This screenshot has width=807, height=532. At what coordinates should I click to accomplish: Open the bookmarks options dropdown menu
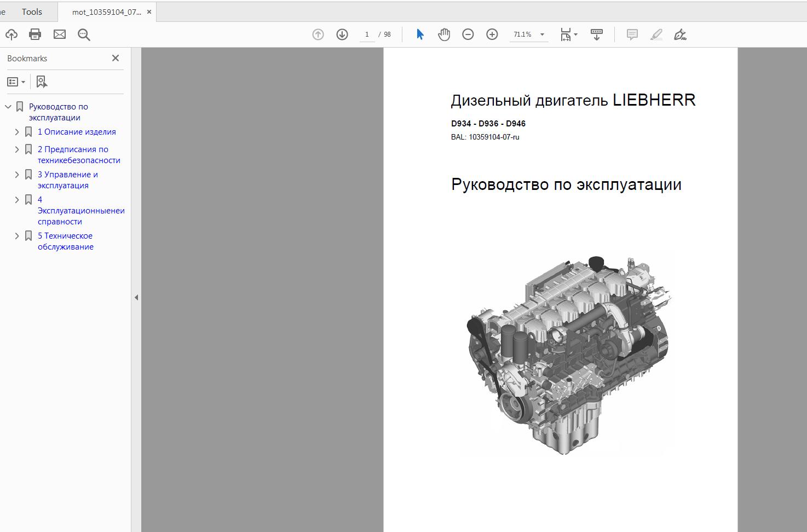click(x=16, y=82)
